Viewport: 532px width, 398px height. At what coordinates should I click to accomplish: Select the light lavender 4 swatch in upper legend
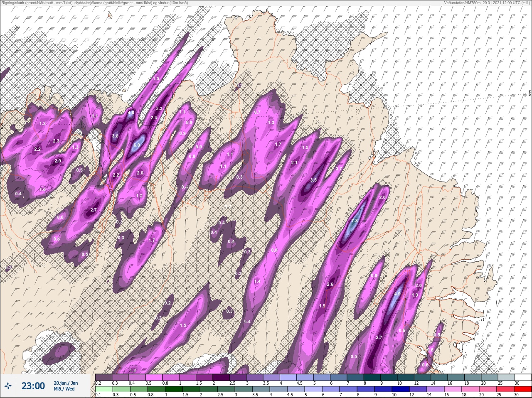pyautogui.click(x=288, y=377)
